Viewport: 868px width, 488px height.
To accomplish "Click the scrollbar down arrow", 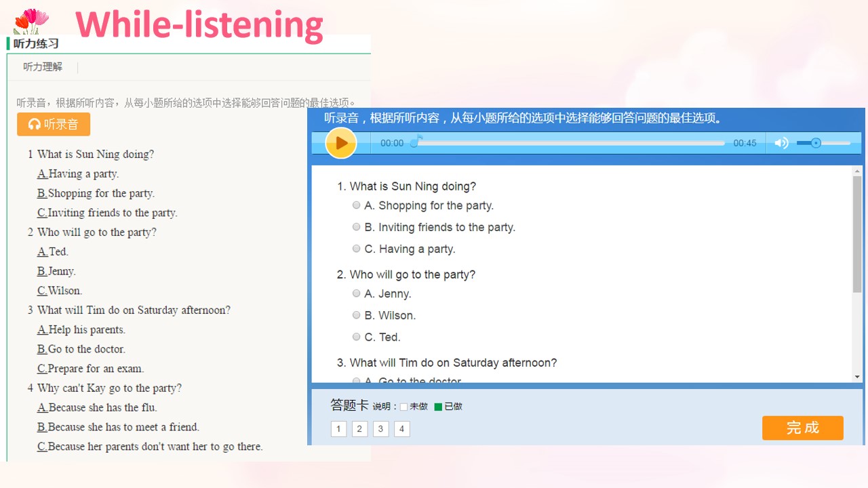I will coord(858,377).
